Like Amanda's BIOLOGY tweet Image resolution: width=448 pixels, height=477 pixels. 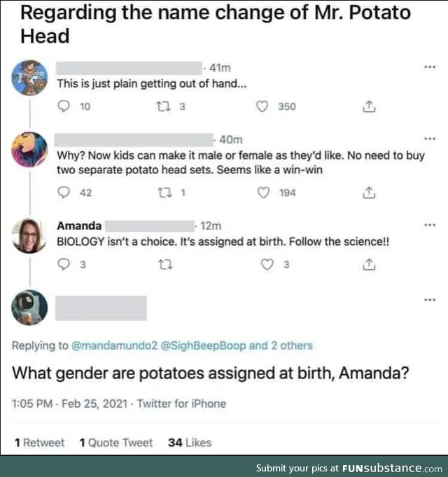[267, 264]
